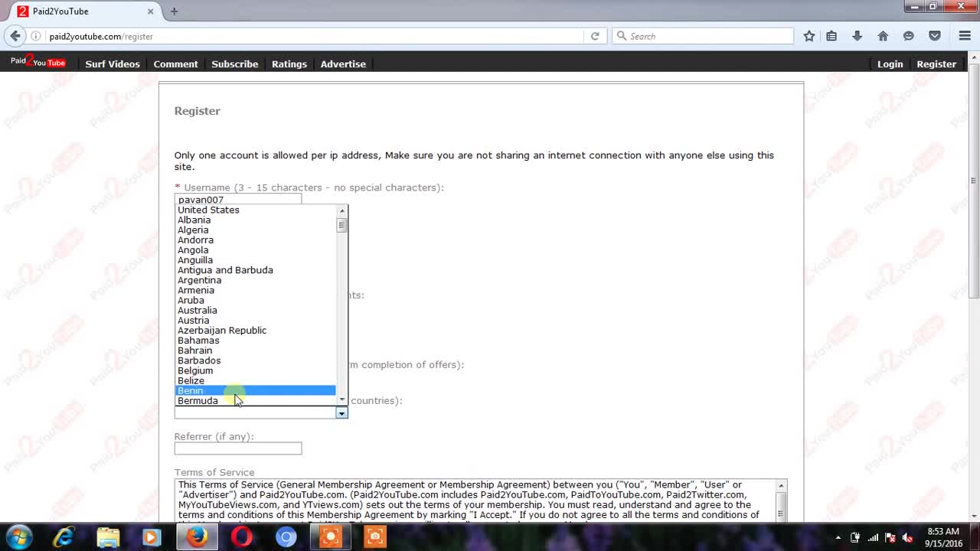Open the Firefox hamburger menu
Image resolution: width=980 pixels, height=551 pixels.
(x=965, y=36)
